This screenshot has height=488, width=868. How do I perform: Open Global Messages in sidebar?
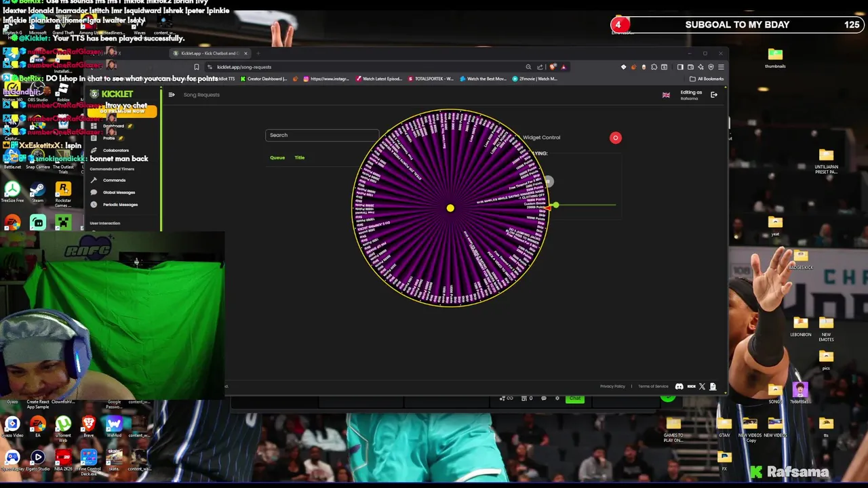point(119,192)
